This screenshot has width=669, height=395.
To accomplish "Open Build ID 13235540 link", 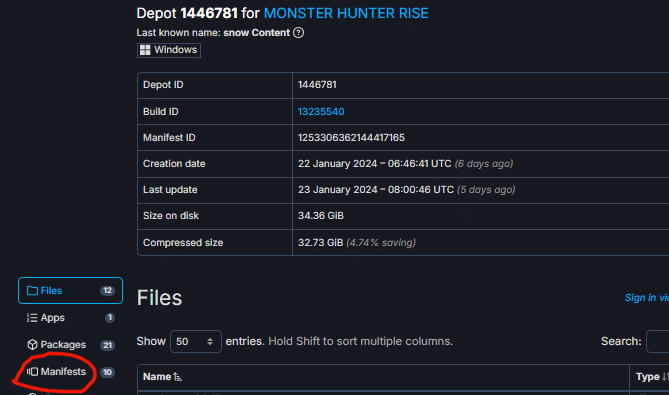I will click(x=321, y=111).
